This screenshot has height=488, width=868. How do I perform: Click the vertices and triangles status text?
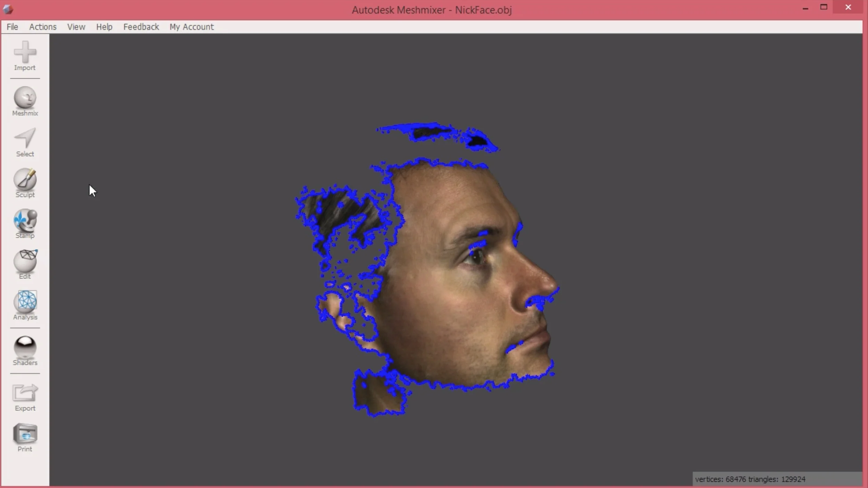[x=750, y=479]
